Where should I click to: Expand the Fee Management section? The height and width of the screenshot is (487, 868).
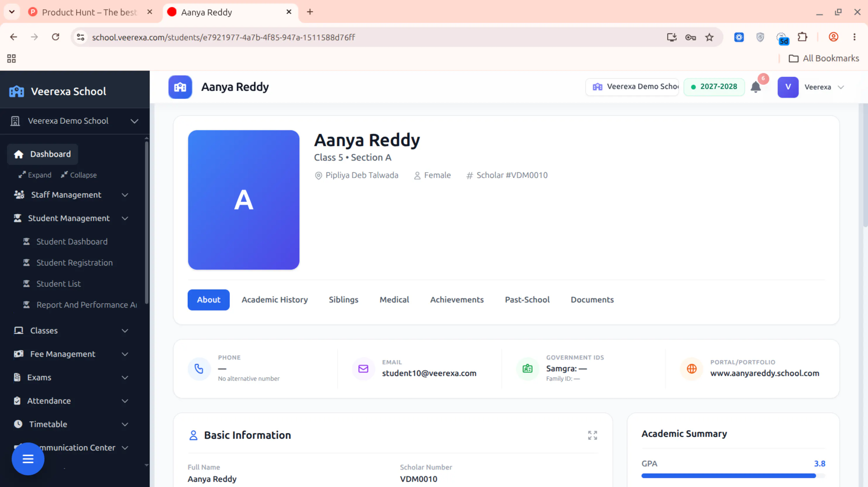125,354
